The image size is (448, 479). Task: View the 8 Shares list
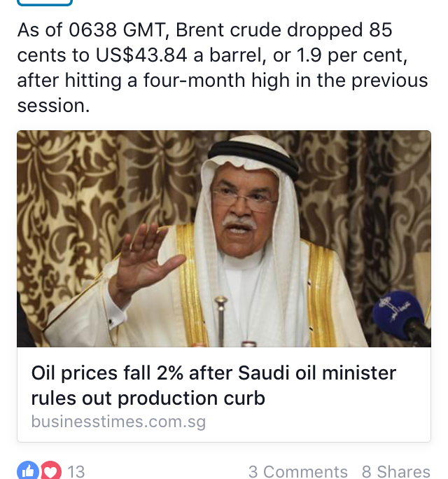point(395,471)
